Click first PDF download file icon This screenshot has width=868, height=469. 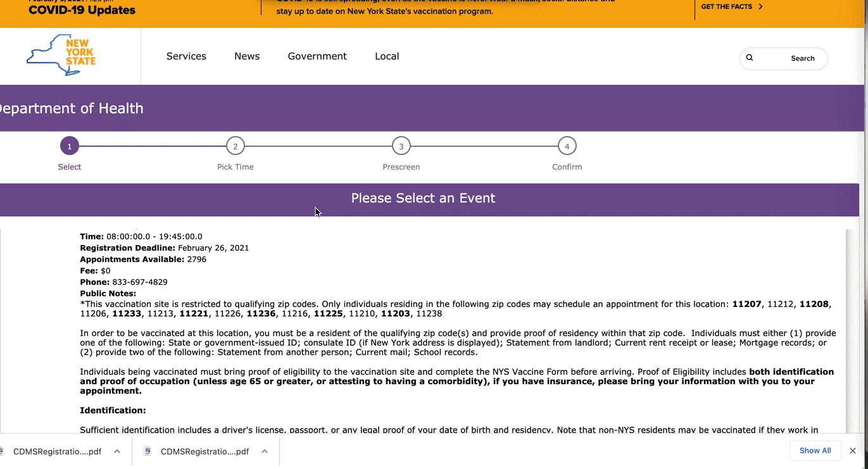click(x=2, y=451)
